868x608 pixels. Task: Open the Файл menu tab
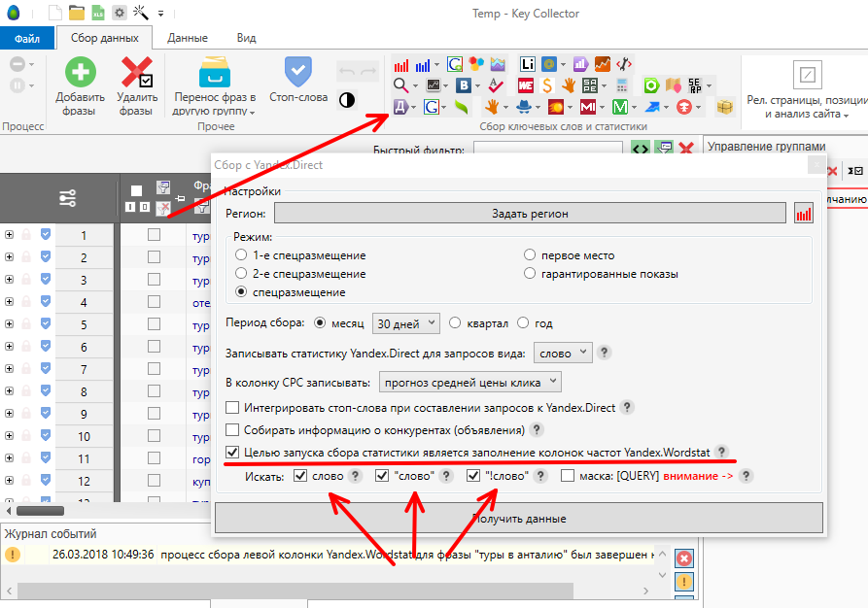point(26,39)
